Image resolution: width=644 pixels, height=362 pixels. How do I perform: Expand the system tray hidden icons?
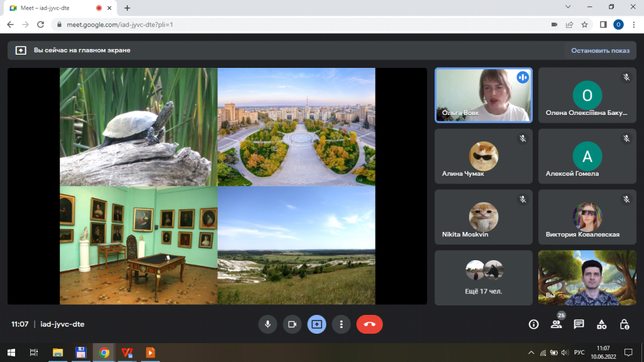click(531, 352)
